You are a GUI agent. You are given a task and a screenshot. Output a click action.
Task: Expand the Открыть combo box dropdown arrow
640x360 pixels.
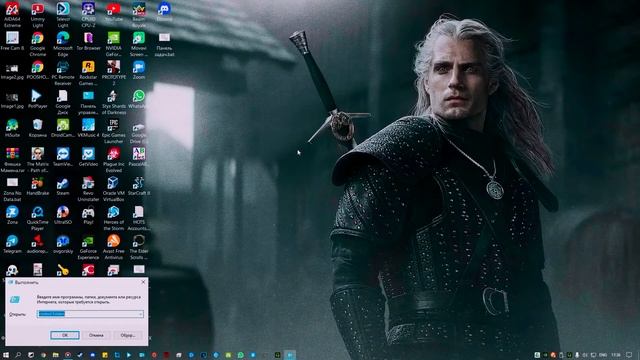[141, 314]
